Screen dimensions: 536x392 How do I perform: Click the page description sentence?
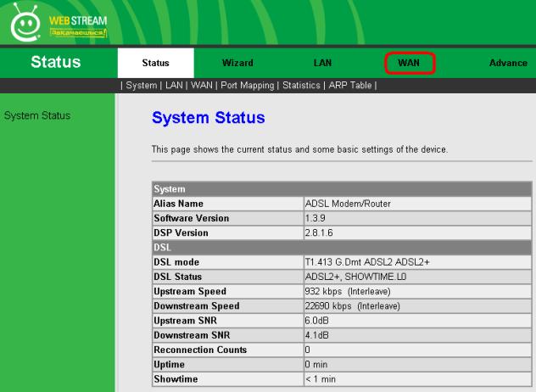pos(299,149)
